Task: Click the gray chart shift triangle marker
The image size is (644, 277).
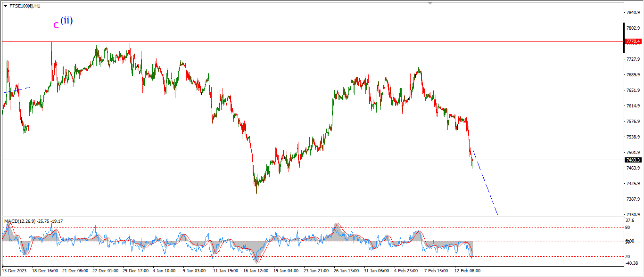Action: click(429, 3)
